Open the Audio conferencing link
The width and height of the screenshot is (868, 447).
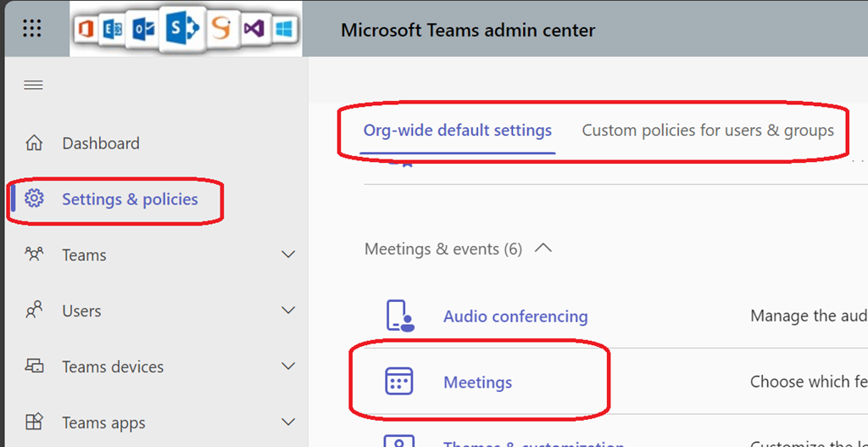tap(515, 316)
